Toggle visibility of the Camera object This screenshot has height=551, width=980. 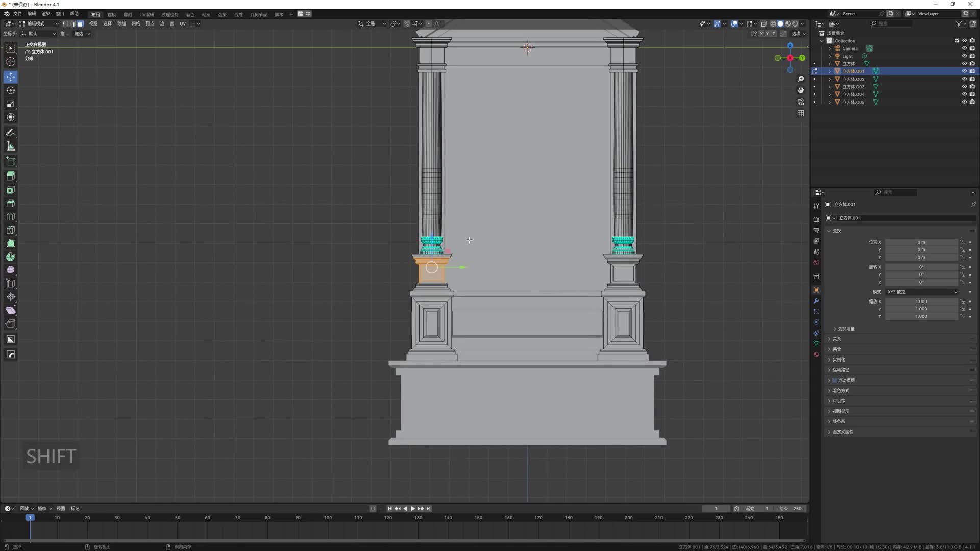click(x=964, y=48)
